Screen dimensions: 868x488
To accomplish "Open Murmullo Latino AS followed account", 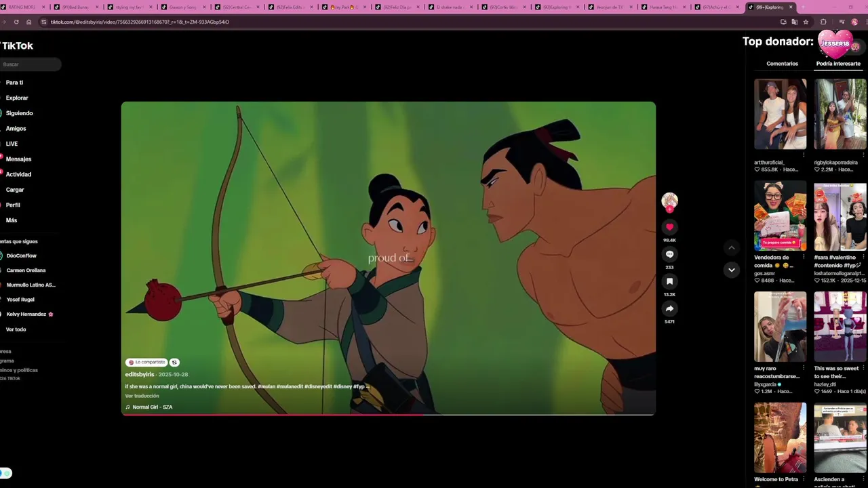I will point(31,285).
